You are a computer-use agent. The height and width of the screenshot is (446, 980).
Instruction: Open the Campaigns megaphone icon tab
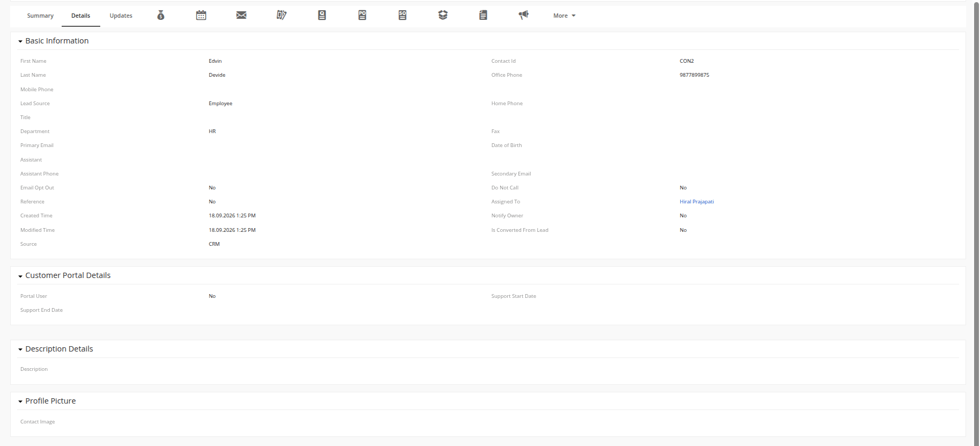click(x=524, y=16)
